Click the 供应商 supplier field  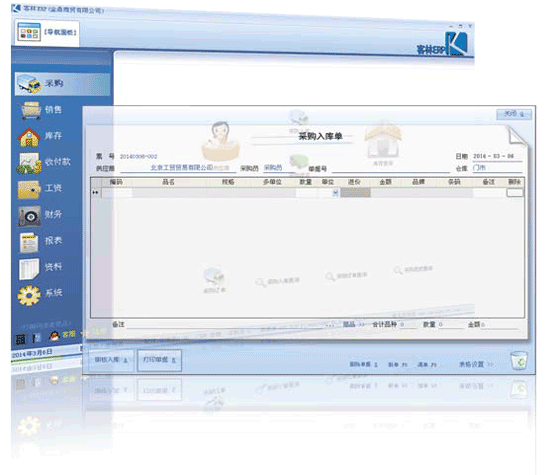[x=178, y=168]
